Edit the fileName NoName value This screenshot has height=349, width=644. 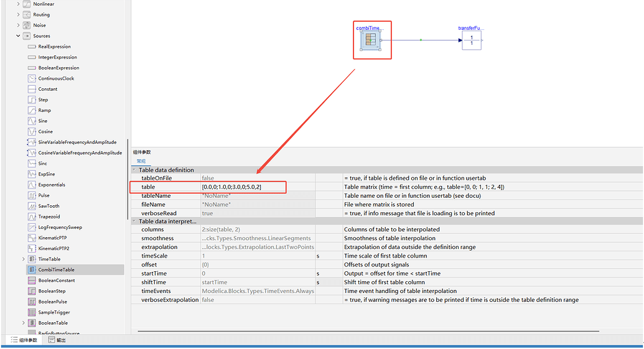coord(258,205)
